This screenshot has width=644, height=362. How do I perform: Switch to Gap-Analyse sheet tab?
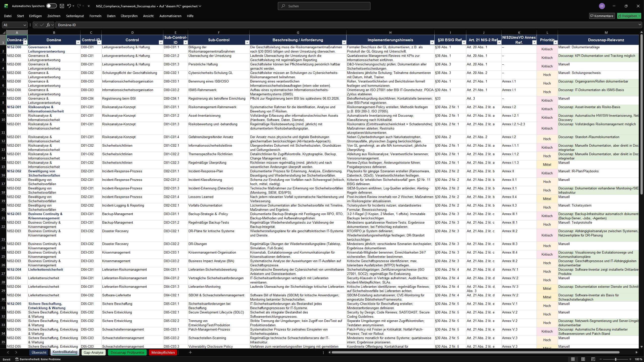click(x=93, y=352)
